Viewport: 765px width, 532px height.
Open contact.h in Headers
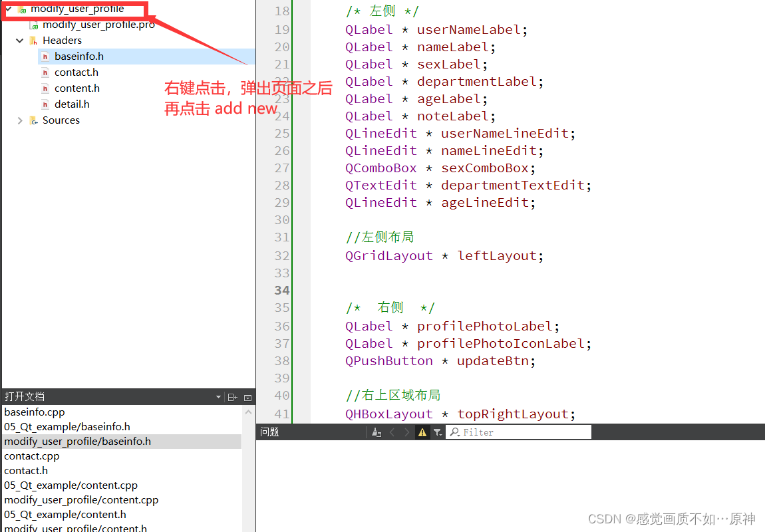coord(76,72)
